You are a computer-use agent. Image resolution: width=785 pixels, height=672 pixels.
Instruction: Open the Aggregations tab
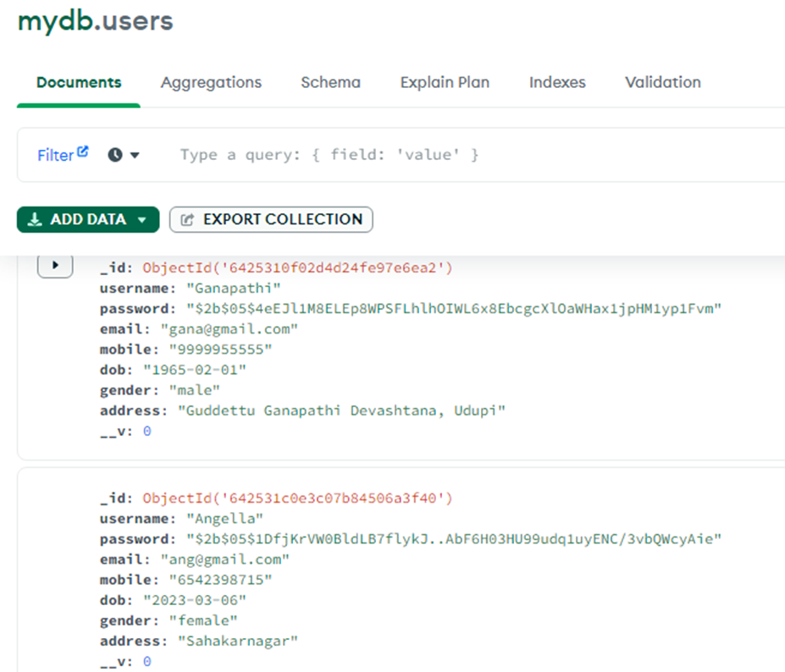210,82
